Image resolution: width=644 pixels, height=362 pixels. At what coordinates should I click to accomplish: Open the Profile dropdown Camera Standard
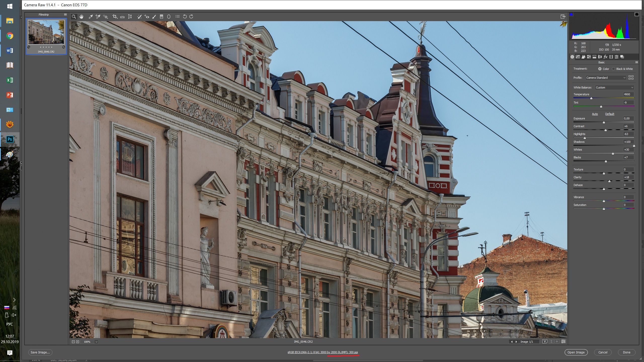(x=606, y=78)
